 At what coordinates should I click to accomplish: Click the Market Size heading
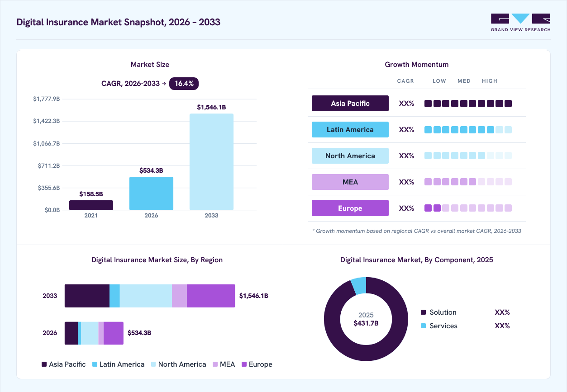(150, 65)
